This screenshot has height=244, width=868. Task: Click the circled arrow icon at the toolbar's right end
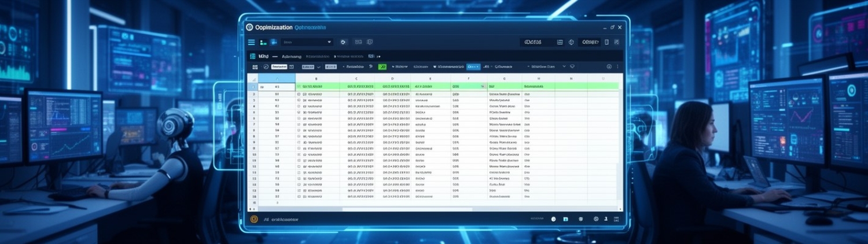point(609,67)
